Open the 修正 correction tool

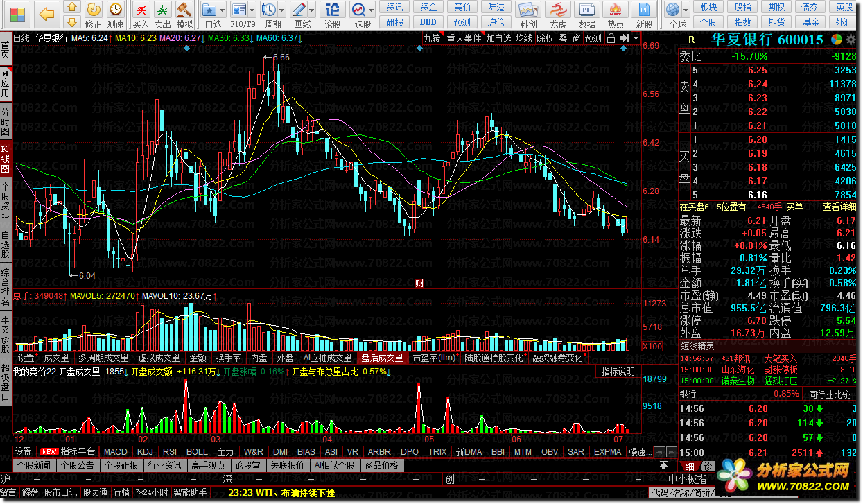[x=94, y=10]
